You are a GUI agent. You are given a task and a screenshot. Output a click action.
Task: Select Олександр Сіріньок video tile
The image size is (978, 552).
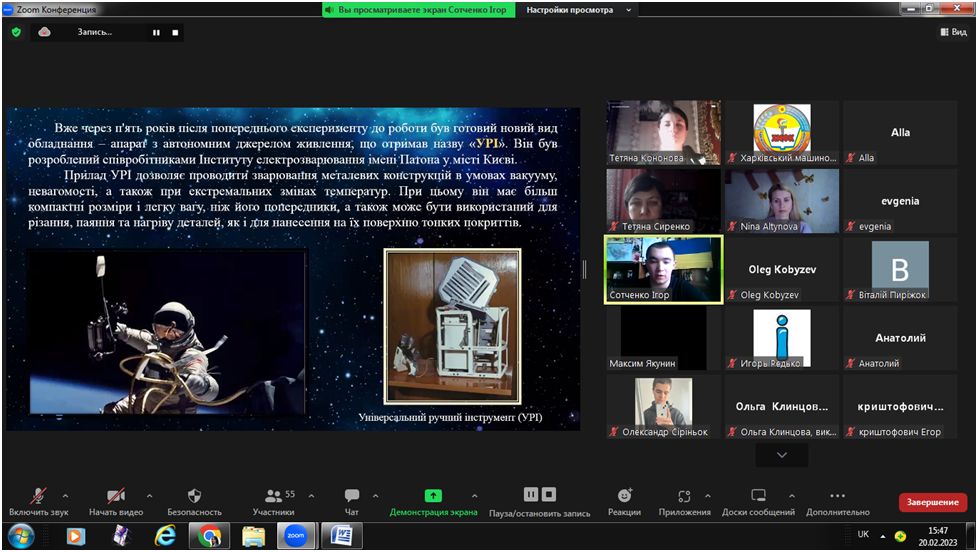663,407
